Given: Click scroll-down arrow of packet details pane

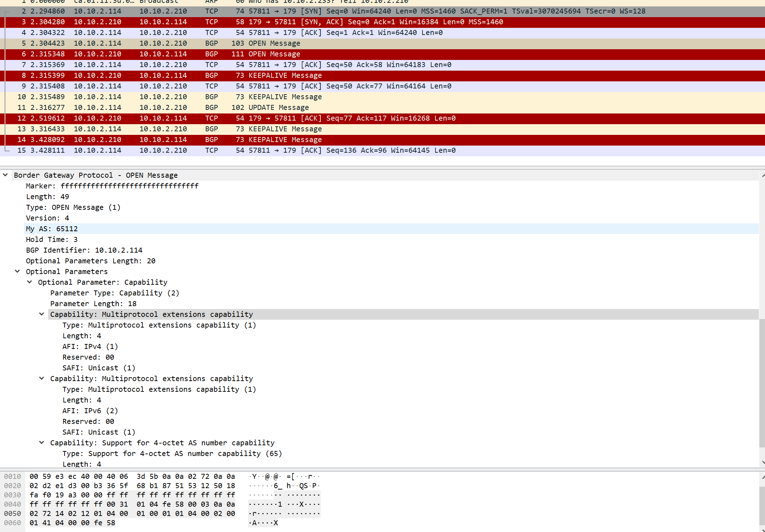Looking at the screenshot, I should (763, 462).
